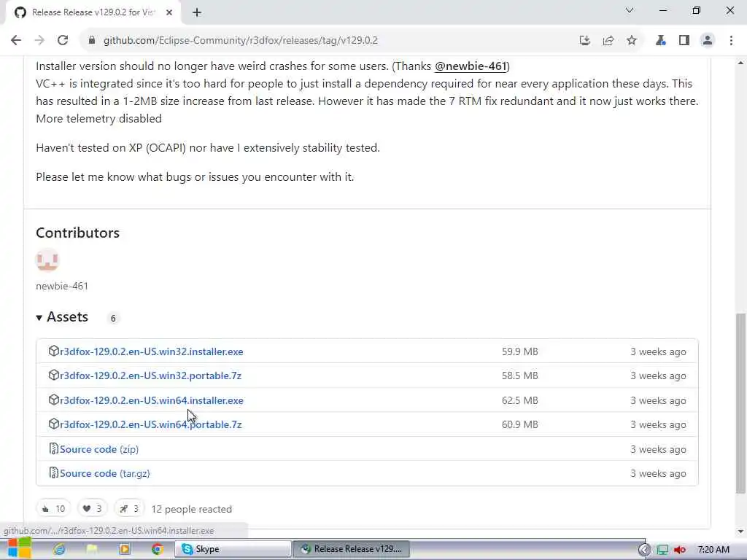This screenshot has width=747, height=560.
Task: Click the thumbs up reaction with 10
Action: click(x=53, y=509)
